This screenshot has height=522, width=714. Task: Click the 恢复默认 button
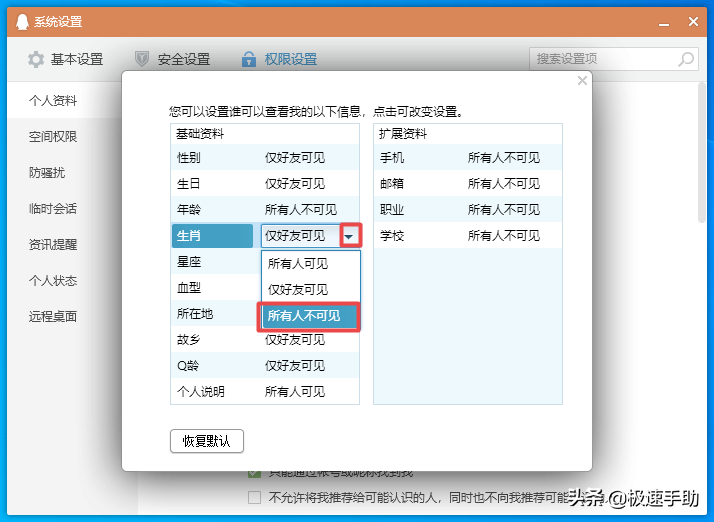coord(207,441)
